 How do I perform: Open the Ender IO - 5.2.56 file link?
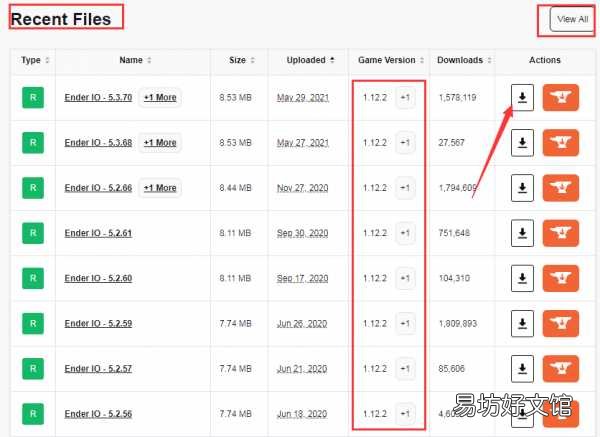[98, 414]
